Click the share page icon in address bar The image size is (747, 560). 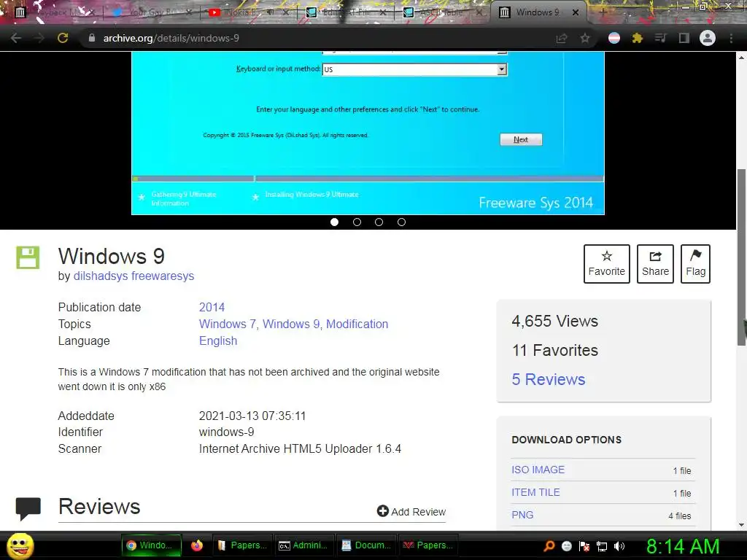(562, 38)
